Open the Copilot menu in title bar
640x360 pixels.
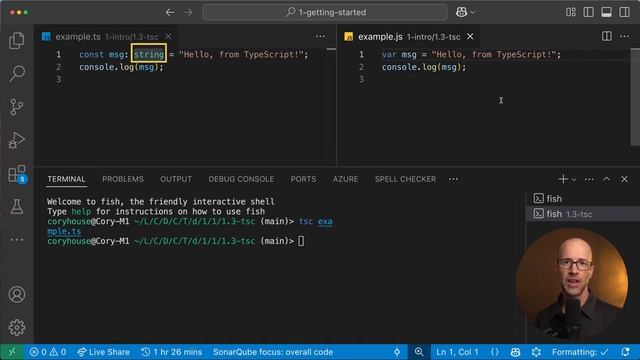[465, 12]
